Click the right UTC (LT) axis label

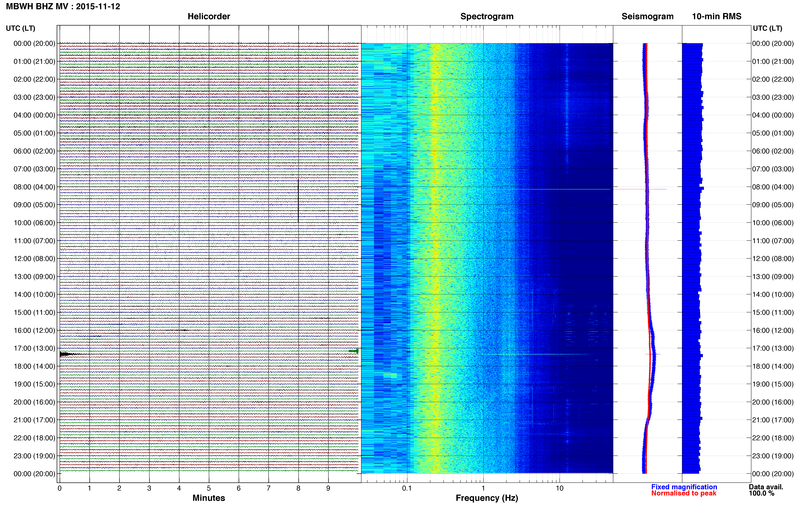(767, 28)
